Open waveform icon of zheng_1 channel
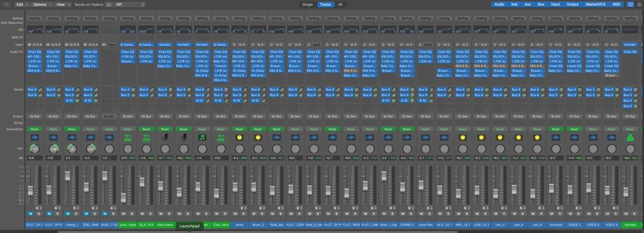Screen dimensions: 644x233 point(72,138)
